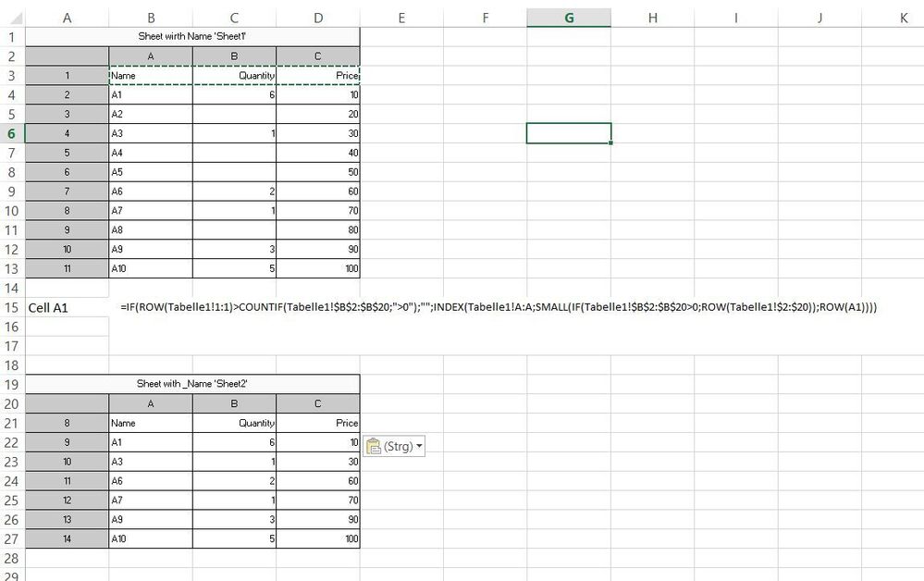Expand the (Strg) dropdown arrow
This screenshot has width=924, height=581.
[x=417, y=445]
